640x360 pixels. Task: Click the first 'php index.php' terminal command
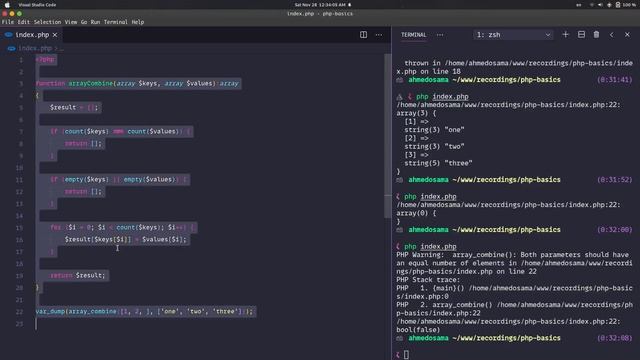coord(442,97)
